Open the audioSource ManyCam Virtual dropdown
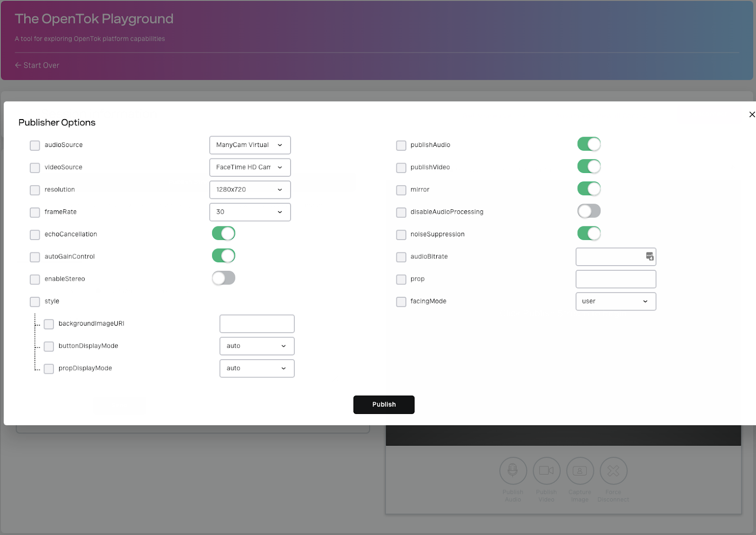The image size is (756, 535). pyautogui.click(x=250, y=145)
